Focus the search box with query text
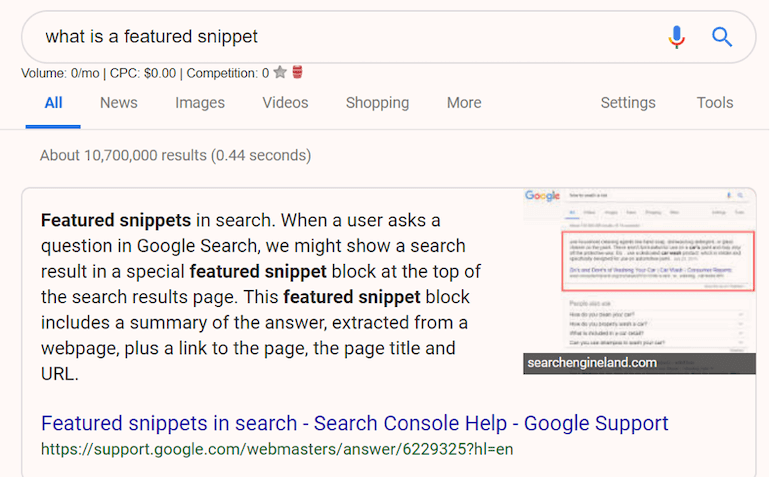 (344, 37)
